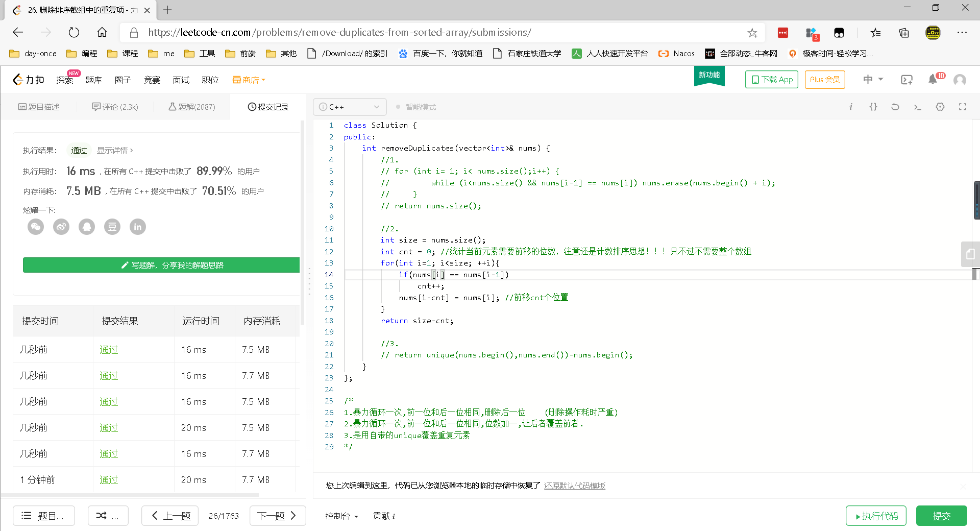Share result to Douban icon
The height and width of the screenshot is (531, 980).
click(112, 227)
